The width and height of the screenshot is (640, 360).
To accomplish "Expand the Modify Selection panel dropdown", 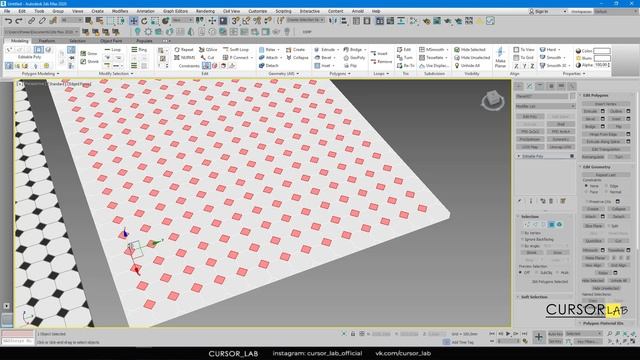I will coord(132,74).
